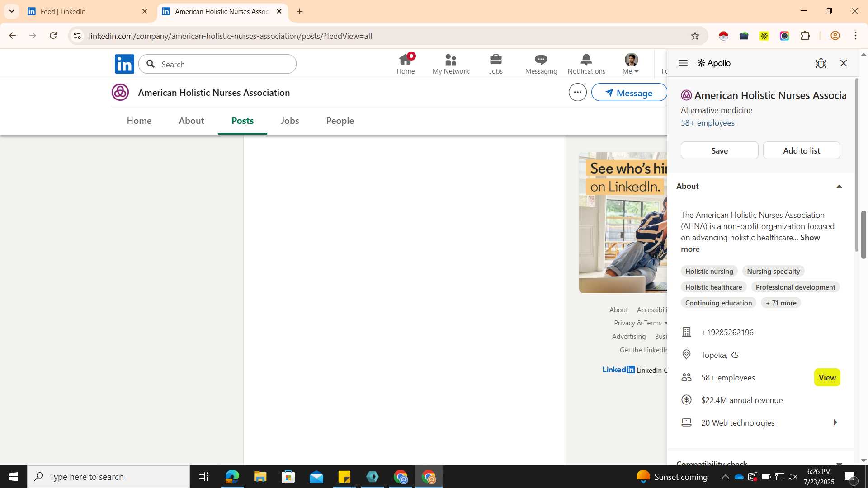Open the Me profile dropdown
The height and width of the screenshot is (488, 868).
tap(631, 64)
